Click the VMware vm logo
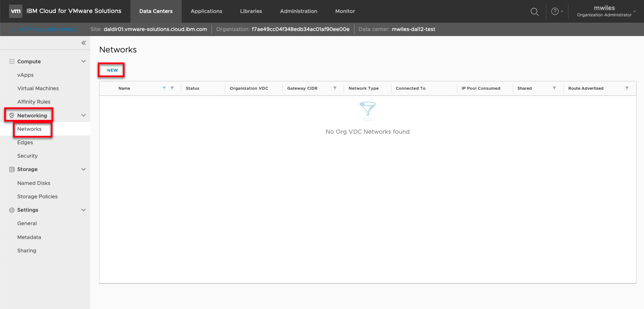 click(x=16, y=11)
